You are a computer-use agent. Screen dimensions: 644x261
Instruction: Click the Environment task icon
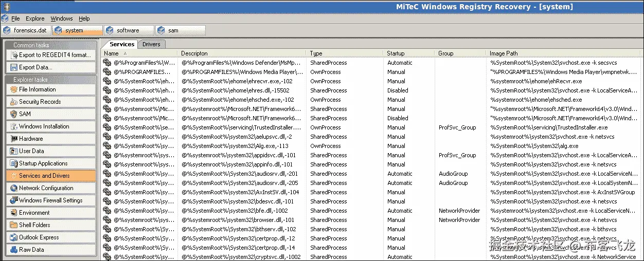click(x=13, y=213)
